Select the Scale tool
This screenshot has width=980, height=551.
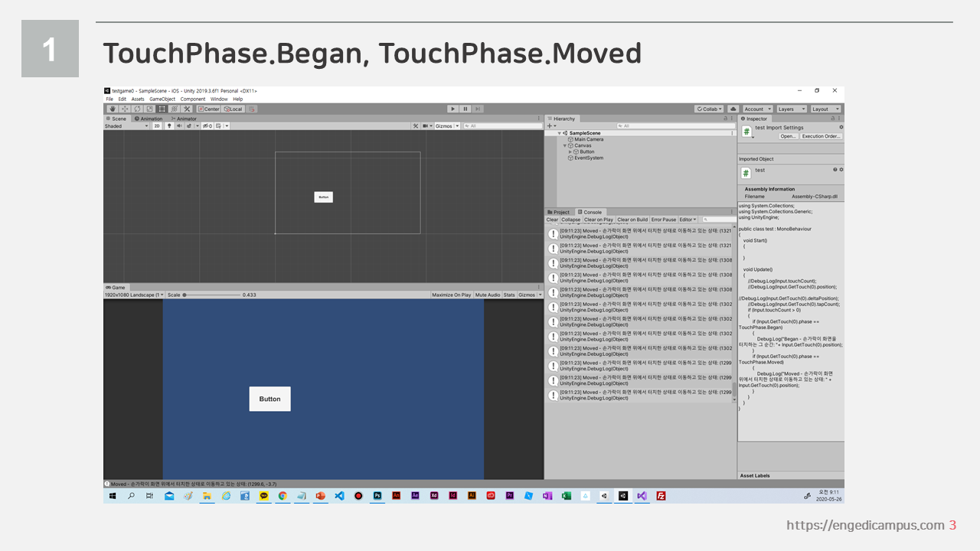point(149,109)
